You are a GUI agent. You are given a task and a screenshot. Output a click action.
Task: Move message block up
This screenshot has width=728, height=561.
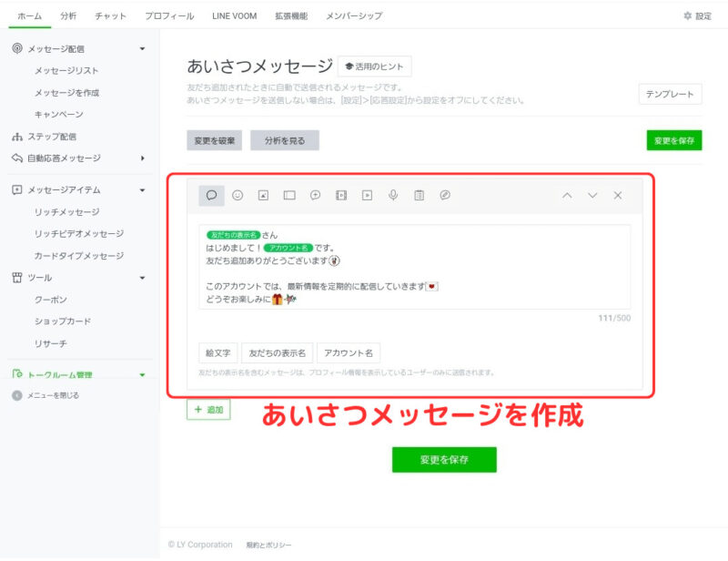pos(567,195)
